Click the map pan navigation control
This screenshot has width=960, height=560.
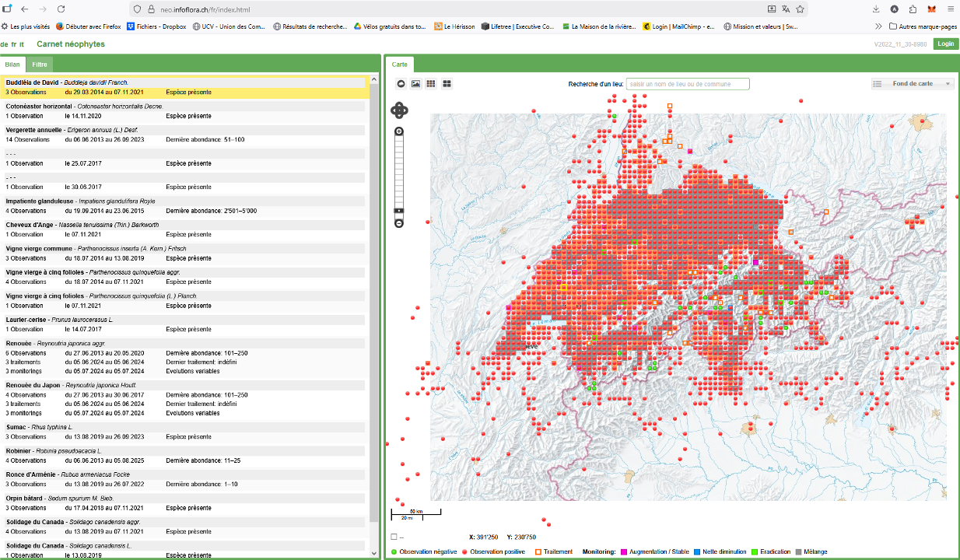pyautogui.click(x=398, y=110)
